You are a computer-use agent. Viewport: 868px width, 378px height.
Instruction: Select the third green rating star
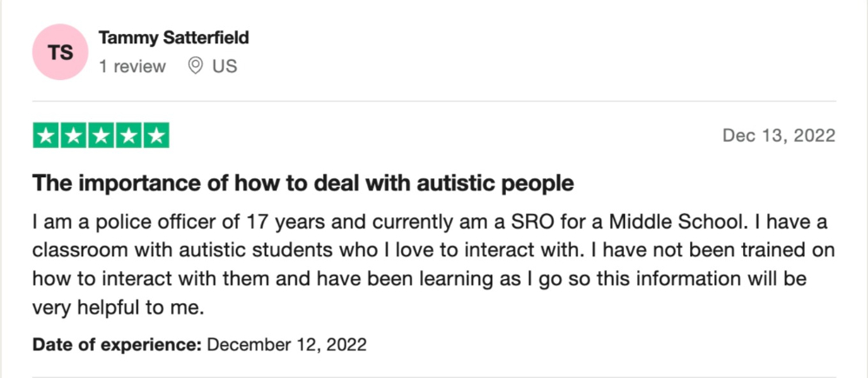tap(101, 136)
